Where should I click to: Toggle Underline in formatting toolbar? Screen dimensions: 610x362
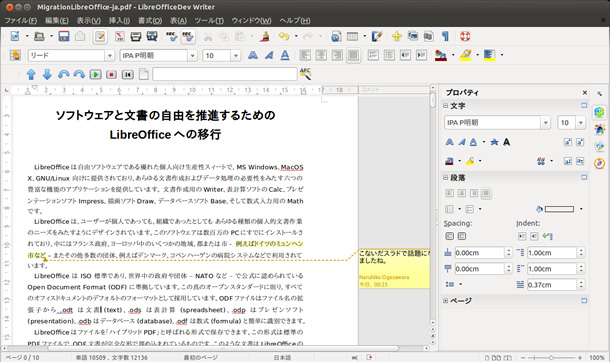[285, 55]
